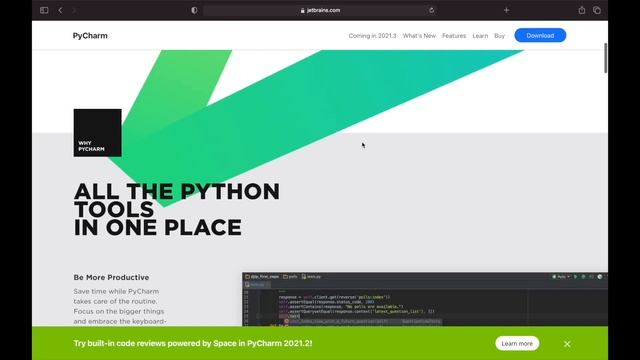Click the built-in code reviews banner text
Viewport: 640px width, 360px height.
click(x=193, y=343)
